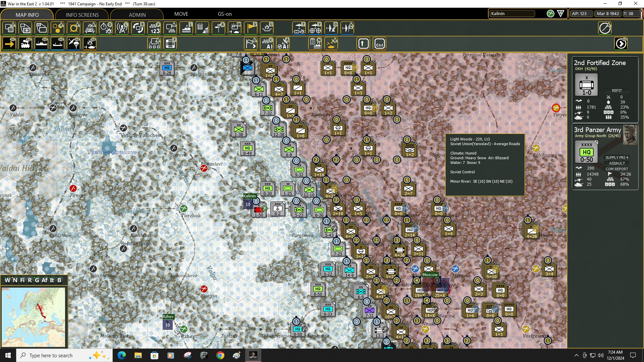Click the air and tank X icon
Screen dimensions: 644x362
pyautogui.click(x=331, y=44)
